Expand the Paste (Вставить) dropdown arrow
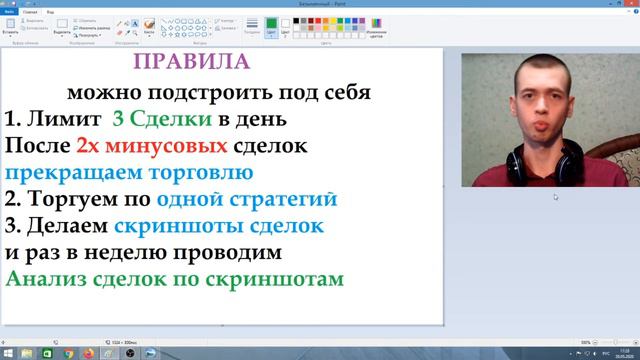The width and height of the screenshot is (640, 360). 10,36
